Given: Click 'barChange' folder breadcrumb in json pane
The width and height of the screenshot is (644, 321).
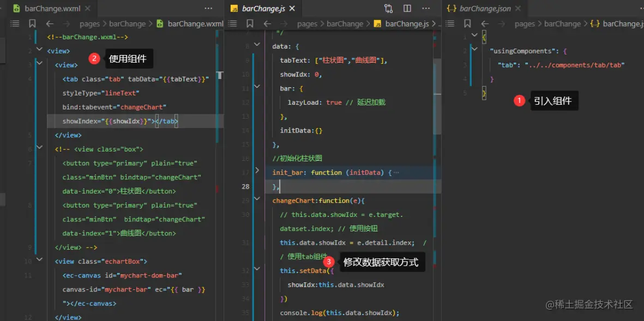Looking at the screenshot, I should [x=562, y=24].
